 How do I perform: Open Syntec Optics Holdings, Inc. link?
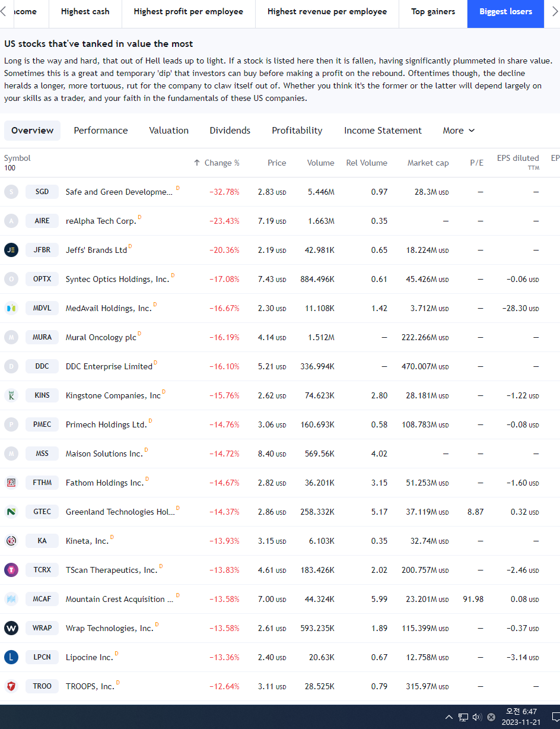click(x=117, y=279)
